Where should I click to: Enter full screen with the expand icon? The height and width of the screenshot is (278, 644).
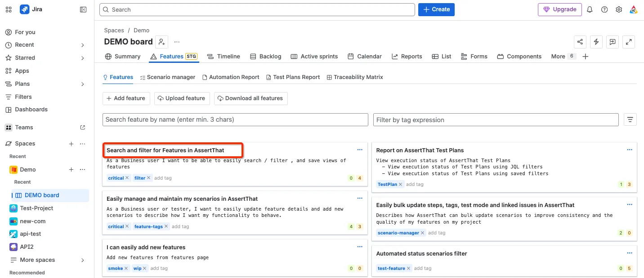click(629, 42)
